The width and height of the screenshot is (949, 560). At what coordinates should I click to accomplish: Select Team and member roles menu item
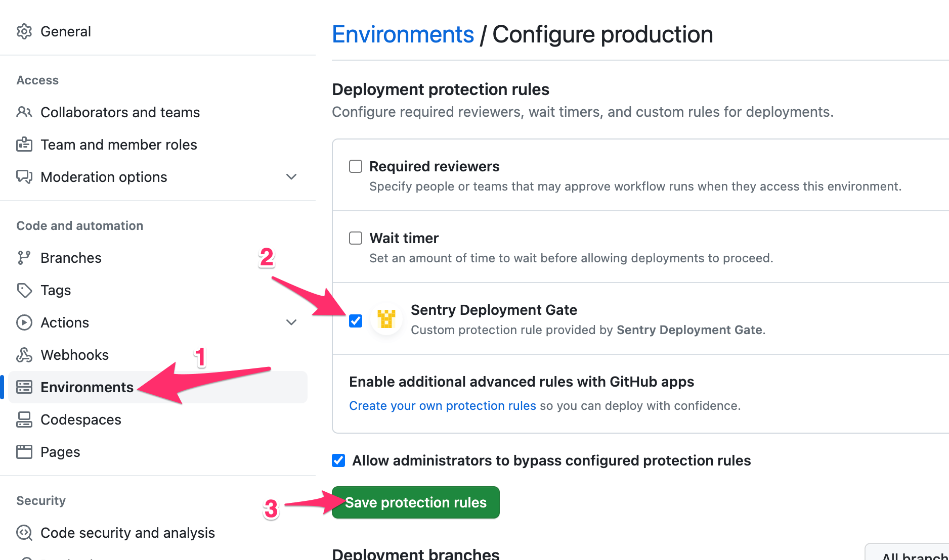[x=118, y=145]
